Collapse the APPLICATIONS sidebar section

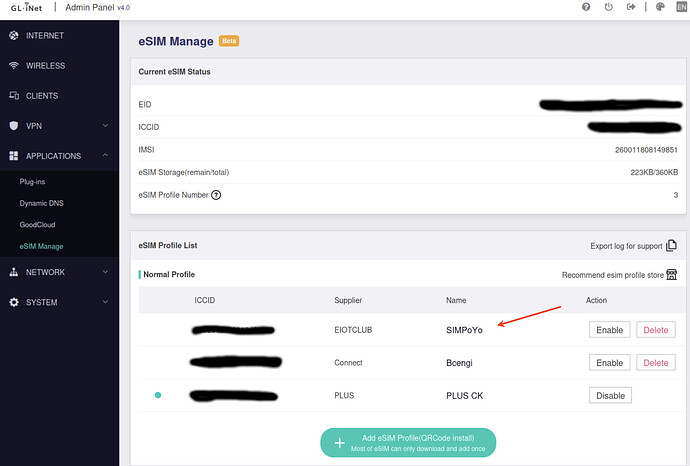[x=105, y=156]
